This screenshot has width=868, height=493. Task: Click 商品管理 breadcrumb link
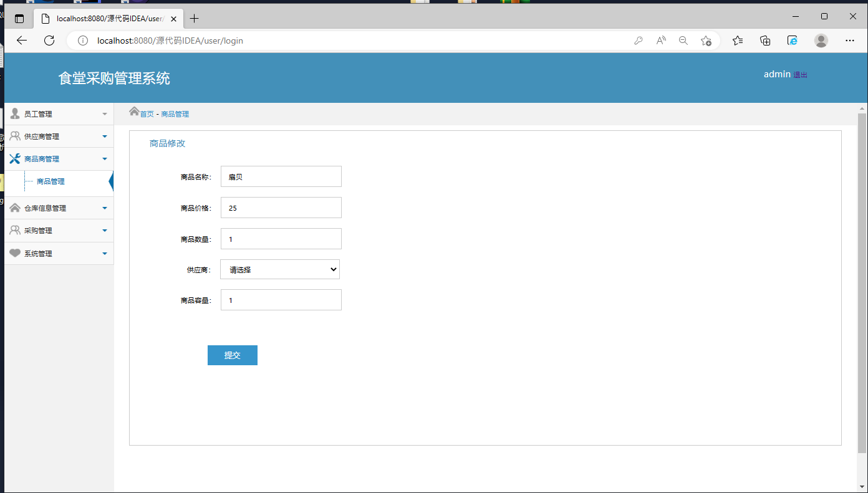(175, 114)
